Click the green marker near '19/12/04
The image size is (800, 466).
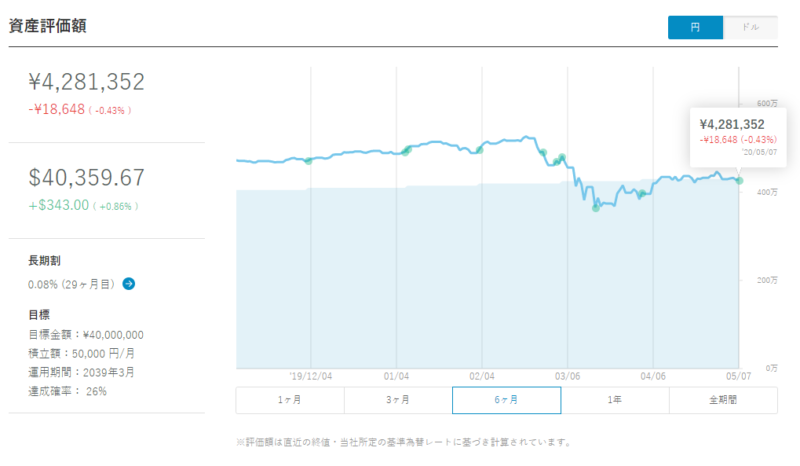click(308, 161)
